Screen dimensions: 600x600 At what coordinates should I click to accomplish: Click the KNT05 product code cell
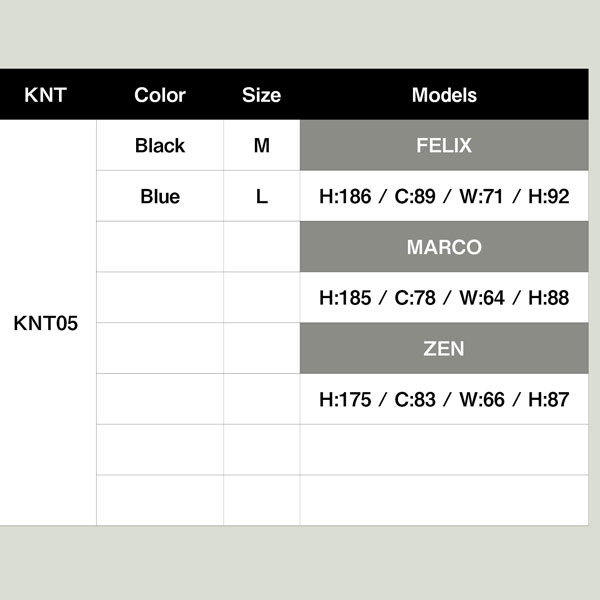[48, 323]
